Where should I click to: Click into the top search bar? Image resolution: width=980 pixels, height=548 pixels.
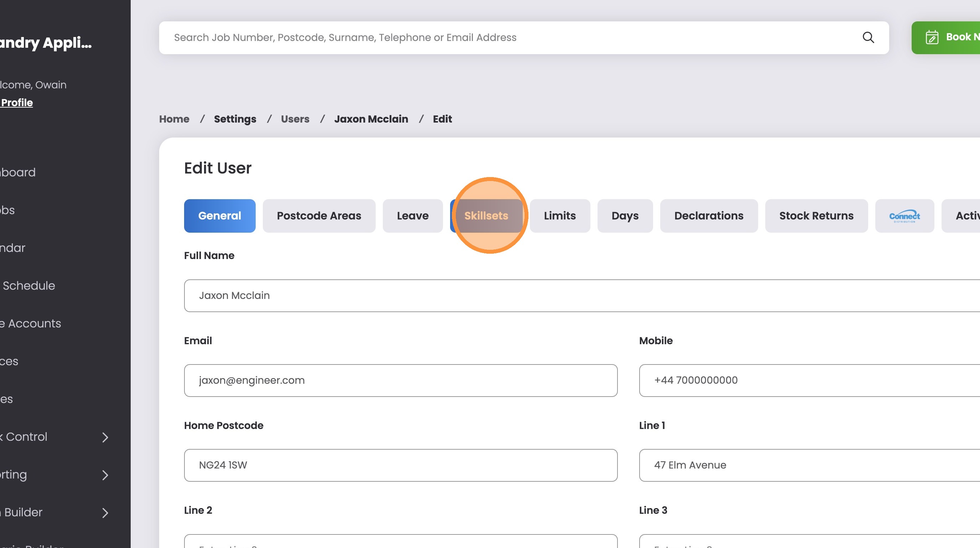[495, 37]
